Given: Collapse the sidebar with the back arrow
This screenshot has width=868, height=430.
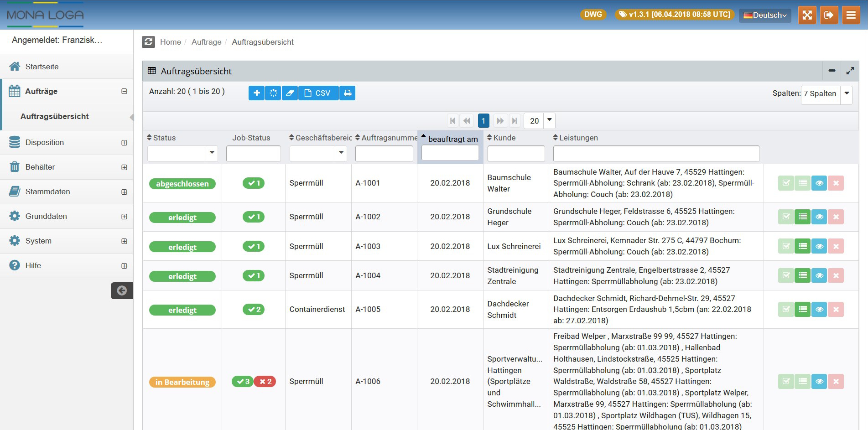Looking at the screenshot, I should 122,290.
